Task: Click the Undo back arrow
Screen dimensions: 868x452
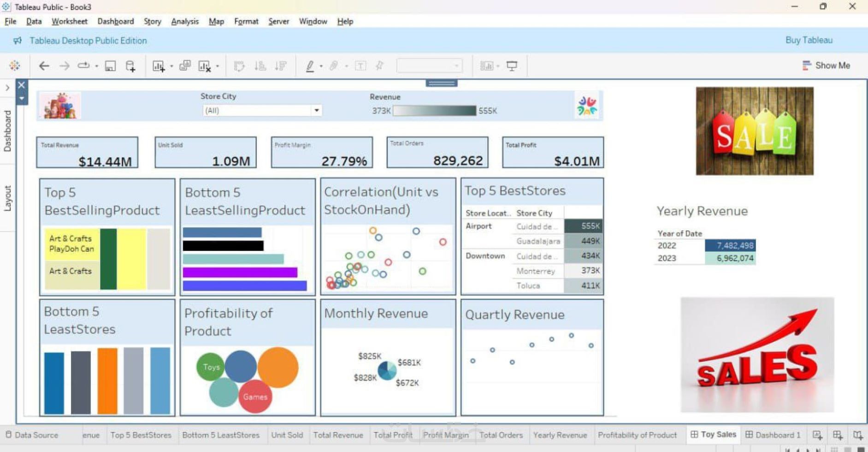Action: 44,66
